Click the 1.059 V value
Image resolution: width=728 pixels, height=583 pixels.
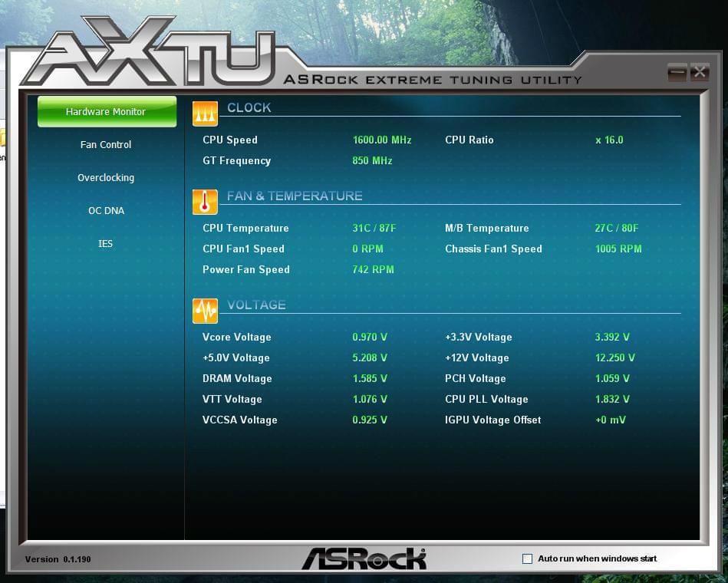point(612,379)
